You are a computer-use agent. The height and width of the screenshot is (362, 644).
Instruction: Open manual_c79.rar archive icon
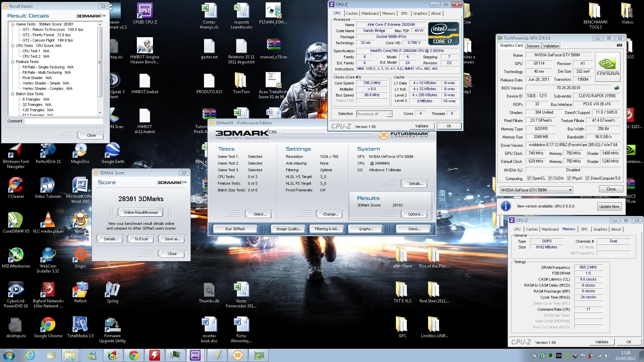tap(273, 49)
